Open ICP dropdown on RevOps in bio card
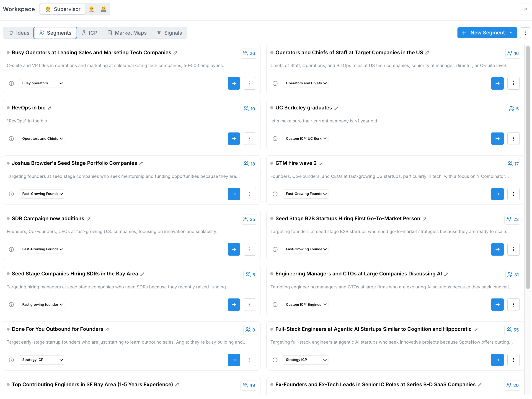The height and width of the screenshot is (399, 532). click(x=42, y=139)
